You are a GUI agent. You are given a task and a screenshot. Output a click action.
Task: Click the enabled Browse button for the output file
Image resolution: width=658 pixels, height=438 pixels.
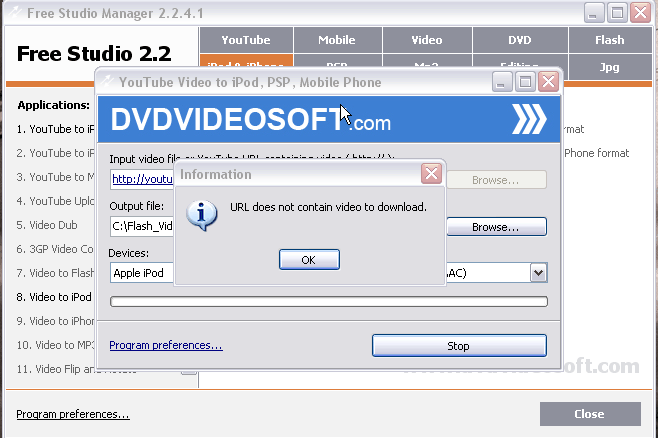click(496, 227)
